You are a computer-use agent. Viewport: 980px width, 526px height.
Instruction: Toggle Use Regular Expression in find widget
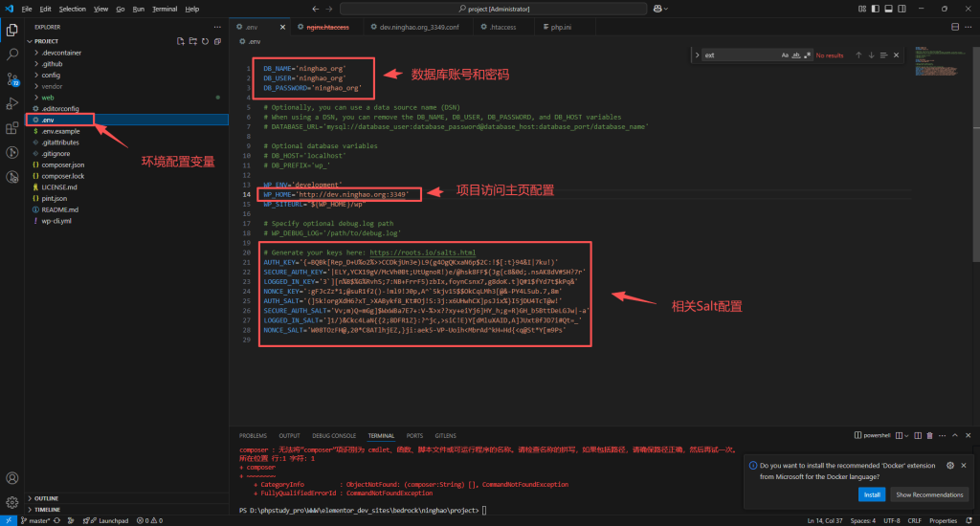pos(810,55)
